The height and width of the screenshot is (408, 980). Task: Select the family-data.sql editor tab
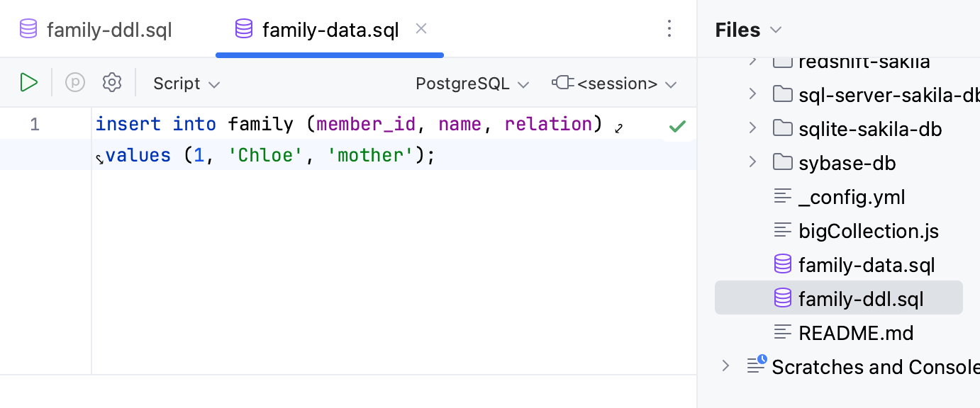click(x=330, y=29)
